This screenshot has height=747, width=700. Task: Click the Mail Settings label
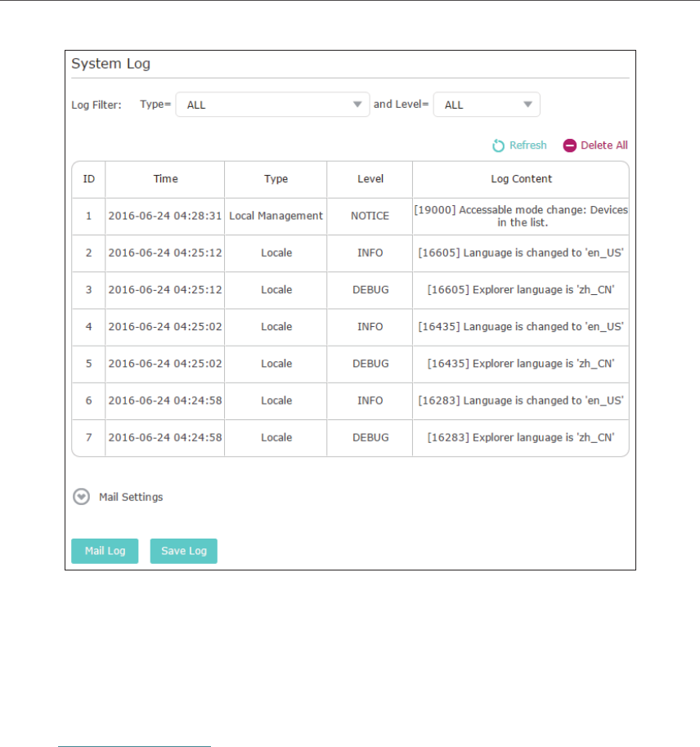[x=131, y=497]
